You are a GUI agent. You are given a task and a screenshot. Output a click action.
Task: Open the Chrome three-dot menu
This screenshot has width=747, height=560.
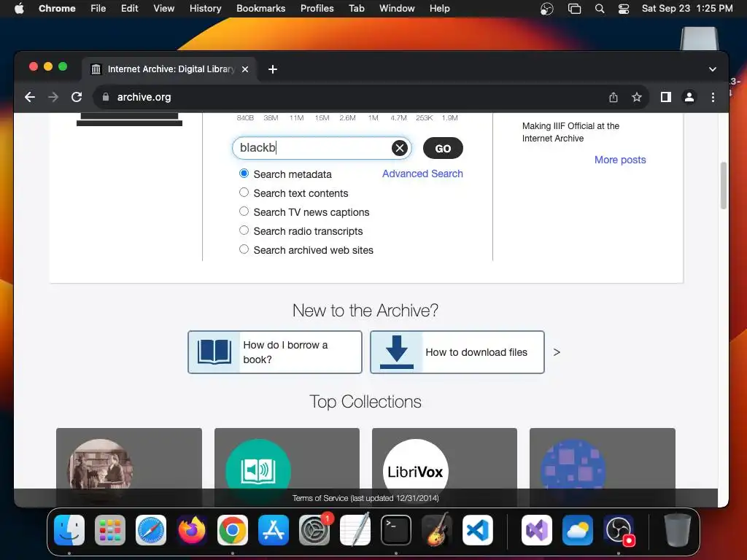pyautogui.click(x=713, y=97)
